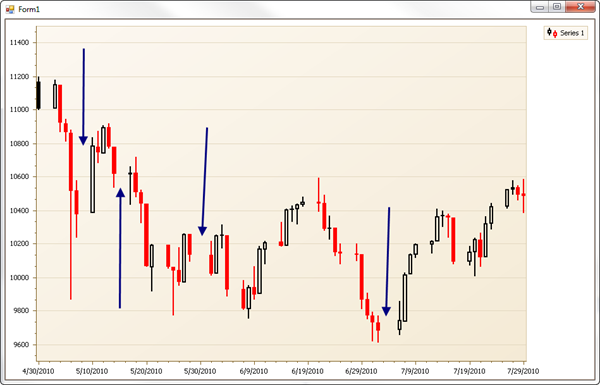Click the 10200 y-axis label
Screen dimensions: 600x385
point(20,243)
